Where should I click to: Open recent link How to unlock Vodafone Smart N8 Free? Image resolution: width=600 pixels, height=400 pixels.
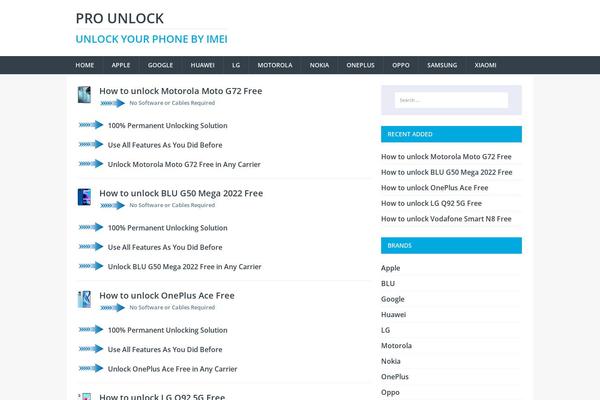(446, 219)
